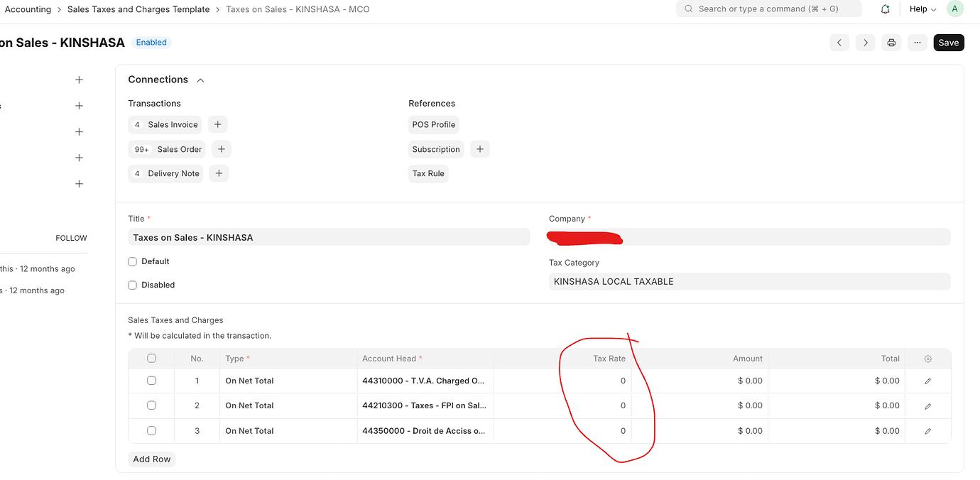This screenshot has width=980, height=480.
Task: Open Sales Taxes and Charges Template breadcrumb
Action: coord(138,9)
